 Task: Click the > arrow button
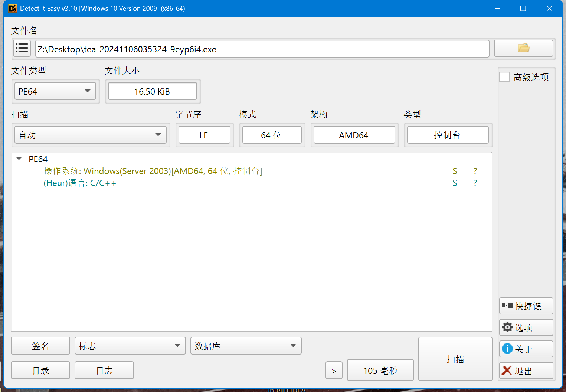tap(334, 370)
